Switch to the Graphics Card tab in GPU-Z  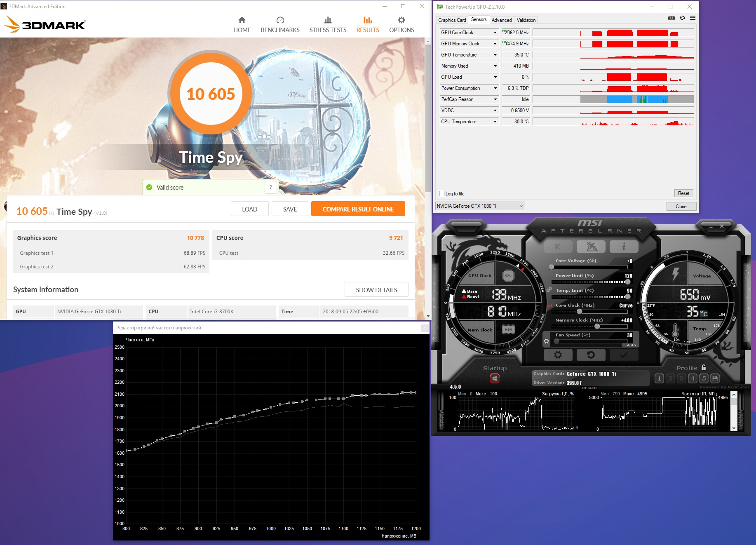(452, 20)
